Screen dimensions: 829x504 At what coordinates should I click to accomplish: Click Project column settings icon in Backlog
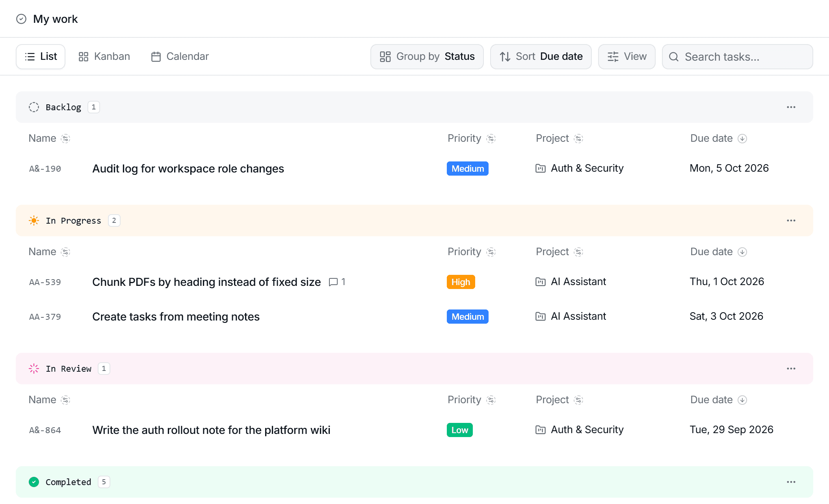tap(578, 139)
